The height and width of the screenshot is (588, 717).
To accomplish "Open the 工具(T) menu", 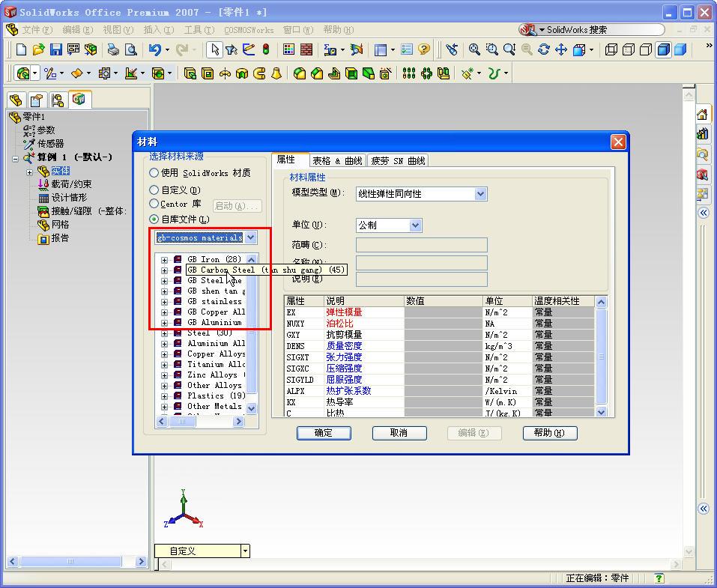I will coord(199,30).
